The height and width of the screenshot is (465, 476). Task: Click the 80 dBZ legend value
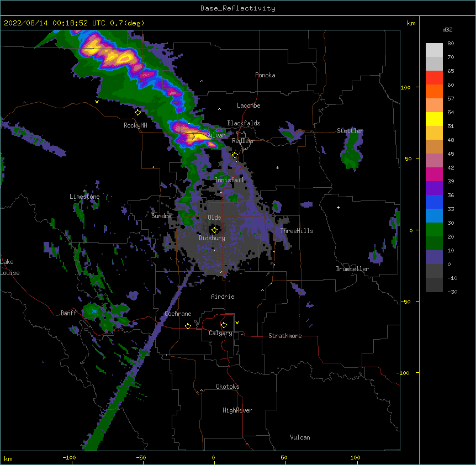(451, 44)
